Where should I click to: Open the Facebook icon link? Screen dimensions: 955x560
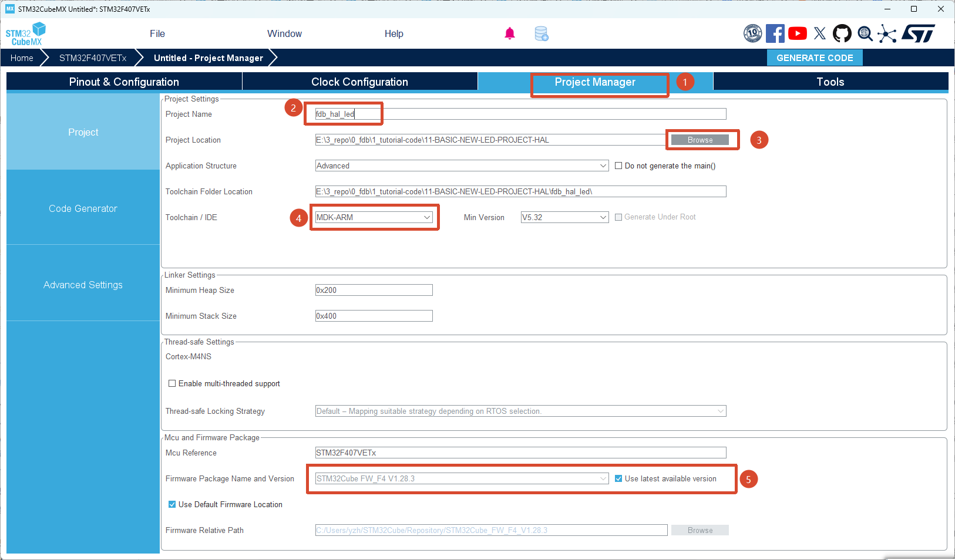[x=775, y=33]
